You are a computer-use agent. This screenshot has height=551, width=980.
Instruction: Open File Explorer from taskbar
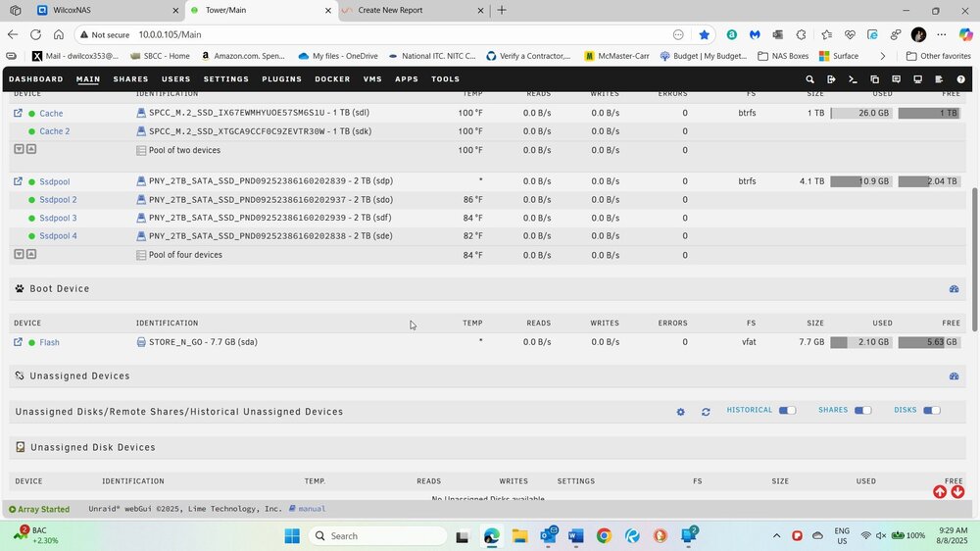pos(520,536)
